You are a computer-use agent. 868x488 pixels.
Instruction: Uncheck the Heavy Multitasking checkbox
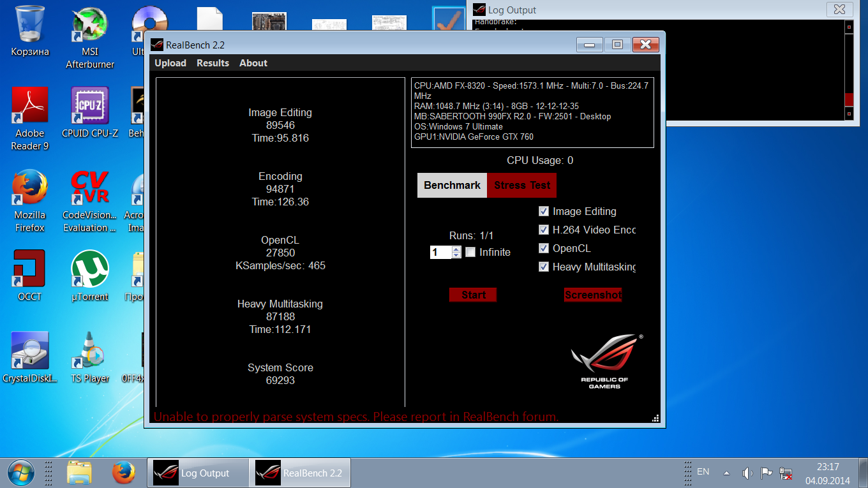[x=544, y=267]
